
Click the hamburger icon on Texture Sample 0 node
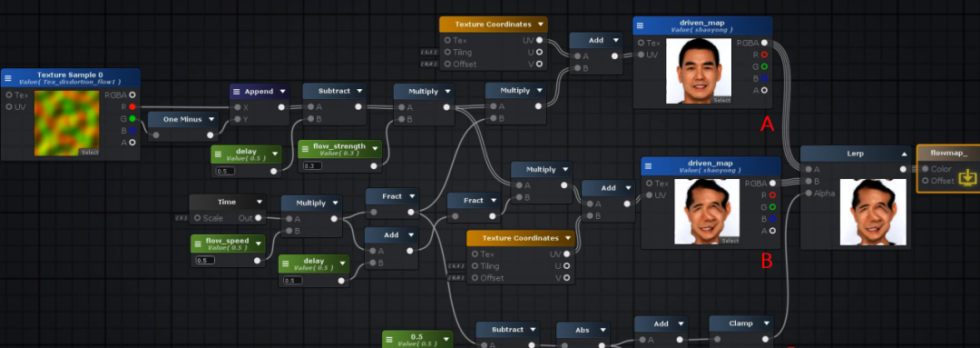pos(8,78)
